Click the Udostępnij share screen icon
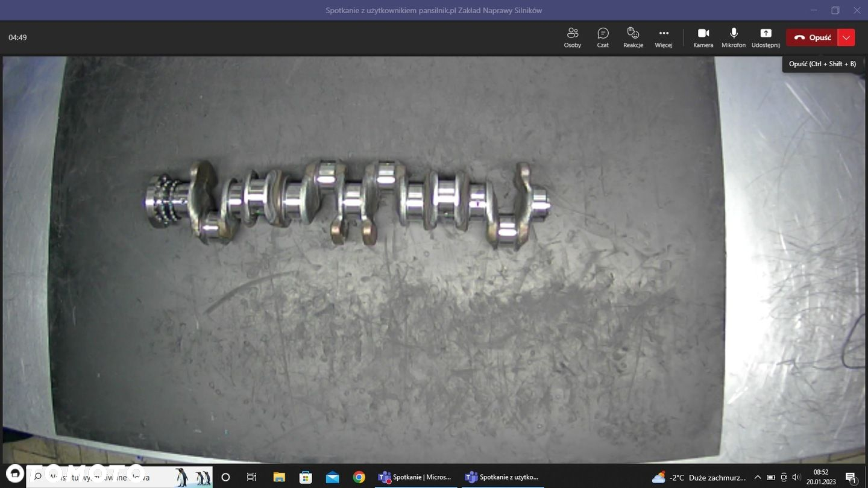 click(x=766, y=37)
